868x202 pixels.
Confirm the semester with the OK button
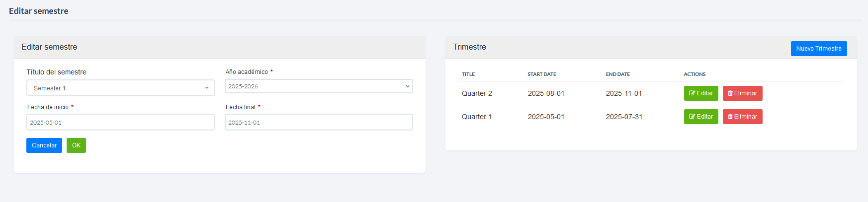pos(76,145)
